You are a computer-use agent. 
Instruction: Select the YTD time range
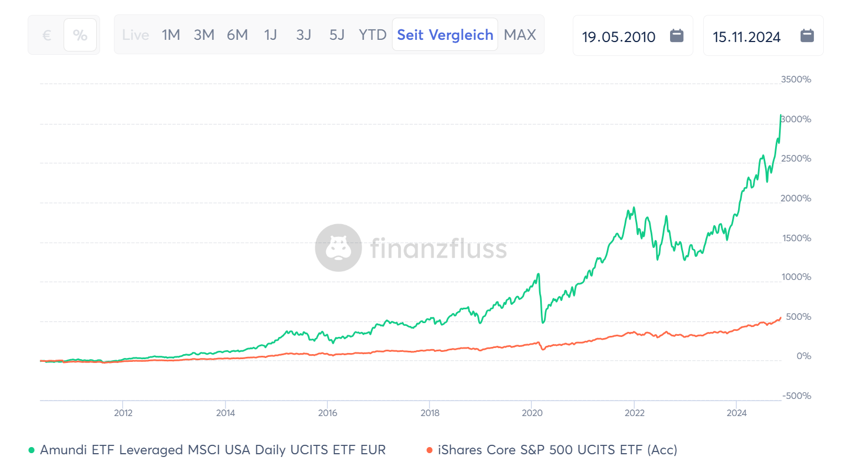point(372,35)
